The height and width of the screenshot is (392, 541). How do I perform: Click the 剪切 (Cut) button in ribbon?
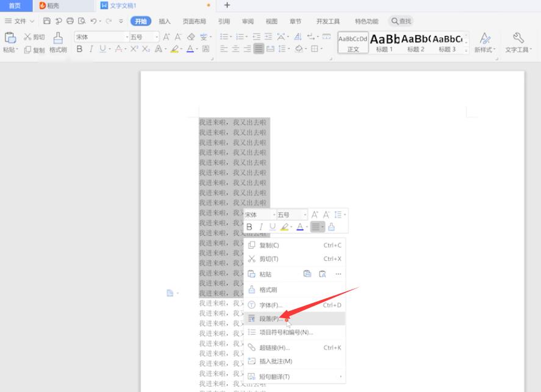(x=34, y=37)
